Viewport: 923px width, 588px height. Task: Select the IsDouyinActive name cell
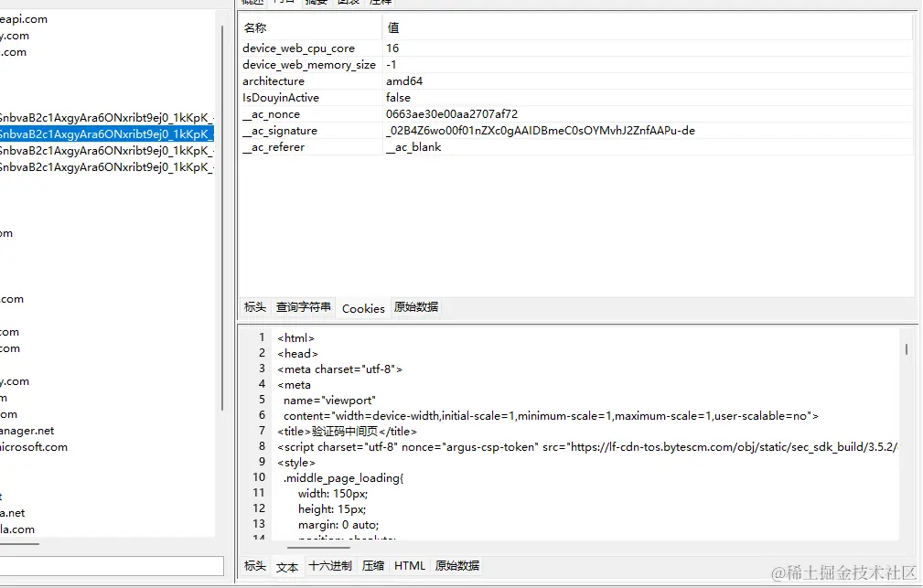click(x=281, y=98)
